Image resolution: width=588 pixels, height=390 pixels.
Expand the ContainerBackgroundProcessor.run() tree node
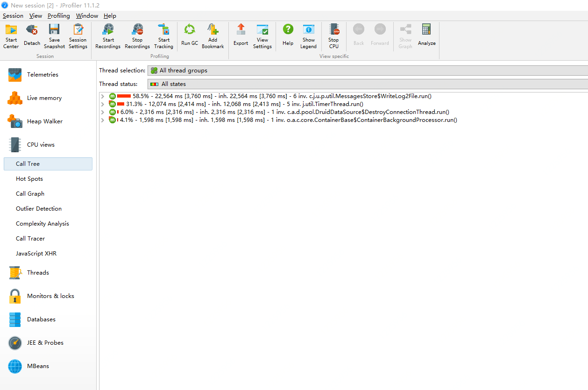(x=103, y=120)
